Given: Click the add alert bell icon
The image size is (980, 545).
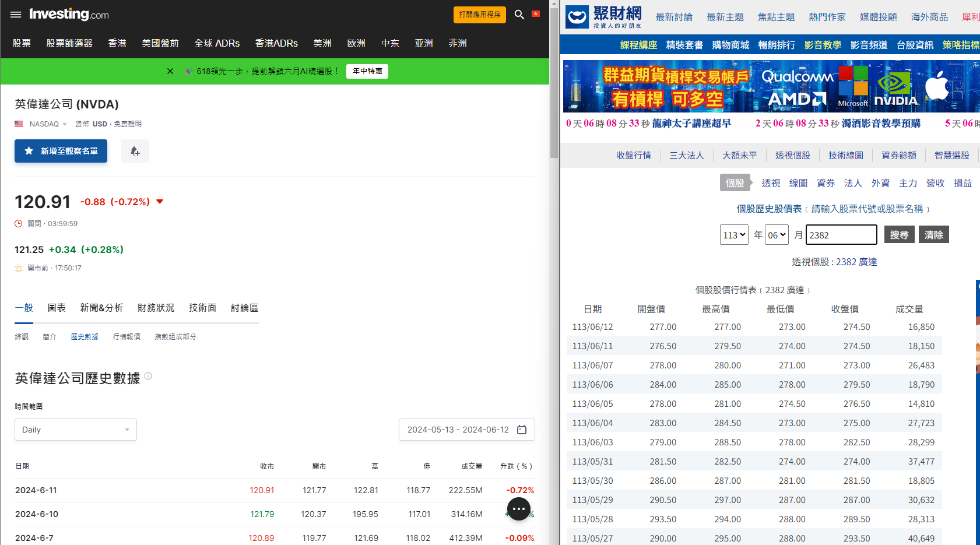Looking at the screenshot, I should pos(135,151).
